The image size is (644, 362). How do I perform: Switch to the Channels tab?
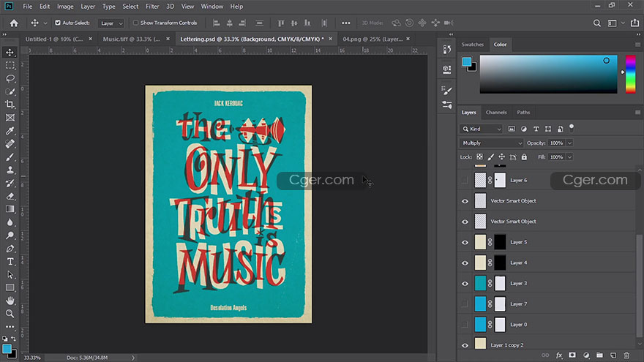tap(495, 112)
